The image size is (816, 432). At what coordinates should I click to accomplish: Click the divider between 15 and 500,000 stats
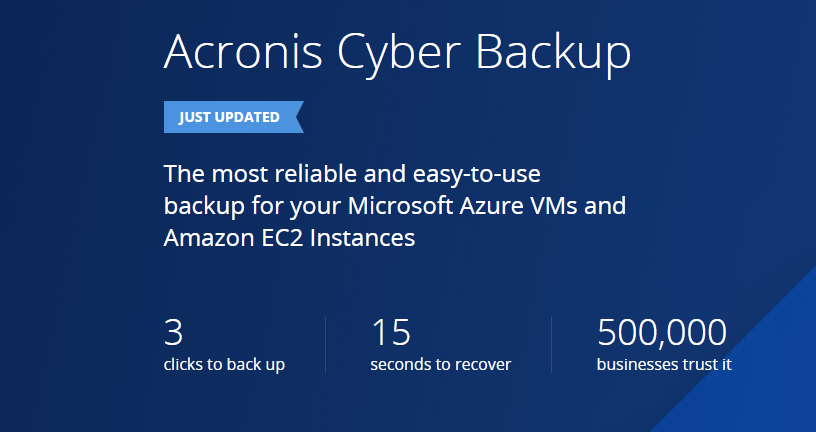551,345
